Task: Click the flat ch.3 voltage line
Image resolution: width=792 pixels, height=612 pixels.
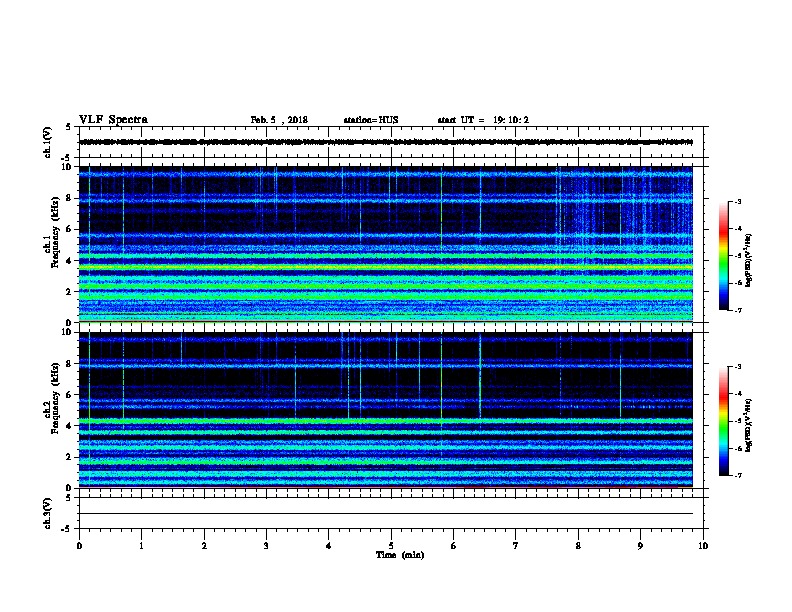Action: [386, 514]
